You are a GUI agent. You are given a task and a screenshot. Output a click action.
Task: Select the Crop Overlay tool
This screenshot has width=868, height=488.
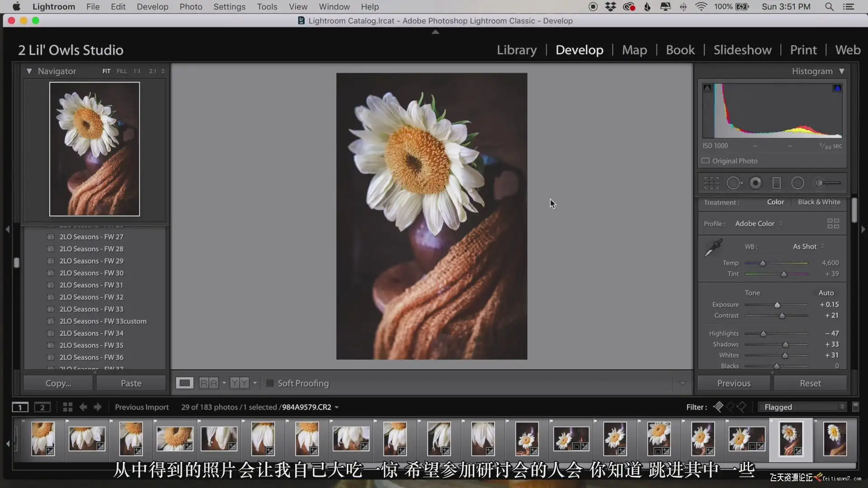point(711,183)
